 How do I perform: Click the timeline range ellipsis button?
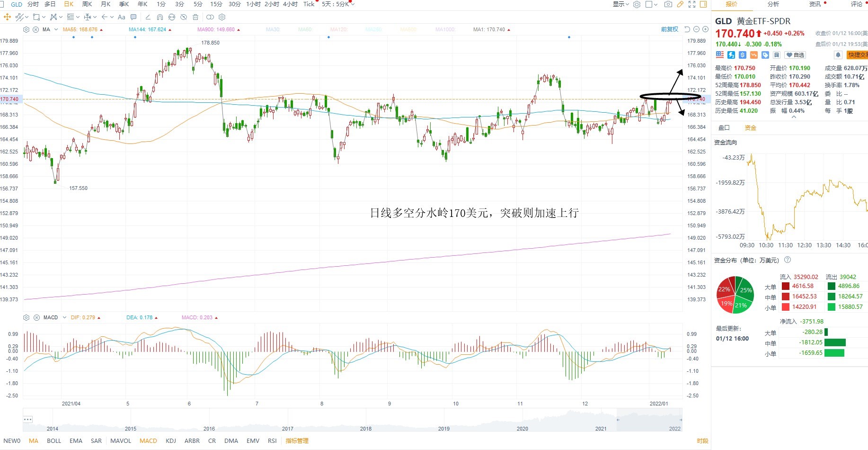[x=27, y=419]
